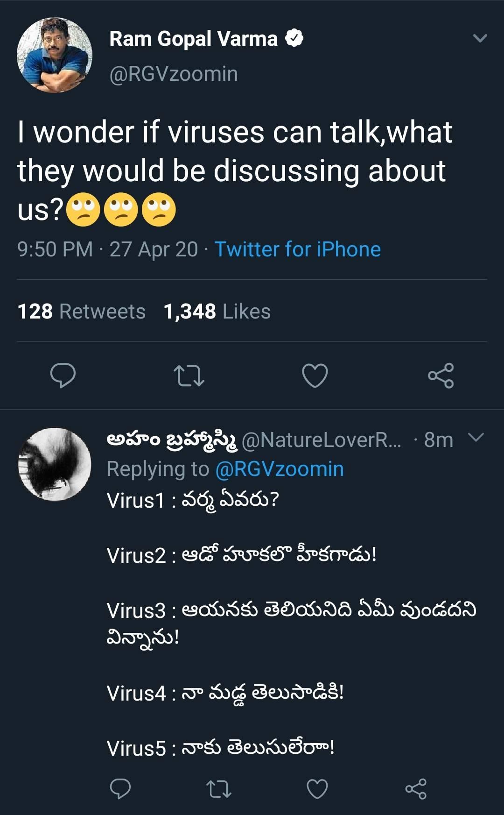Screen dimensions: 504x815
Task: Retweet the Virus1 to Virus5 reply
Action: coord(219,789)
